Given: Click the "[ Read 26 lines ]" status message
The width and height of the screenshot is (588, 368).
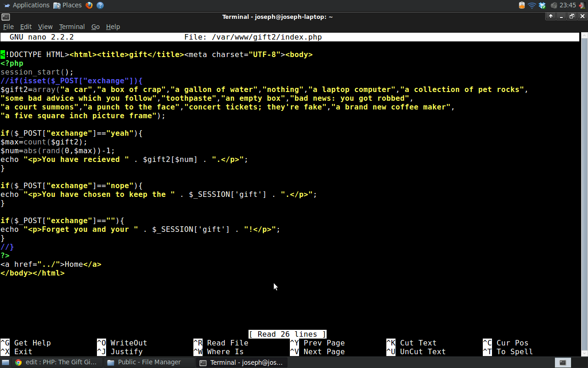Looking at the screenshot, I should [x=288, y=334].
